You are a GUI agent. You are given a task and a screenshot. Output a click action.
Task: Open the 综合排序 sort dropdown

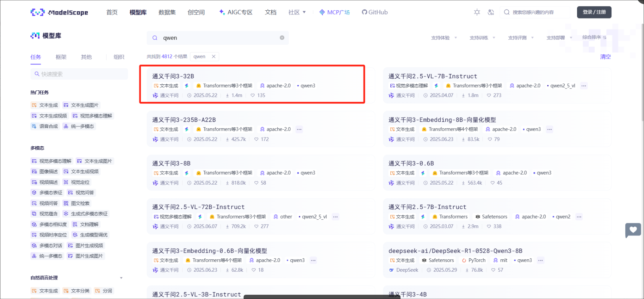pos(594,37)
